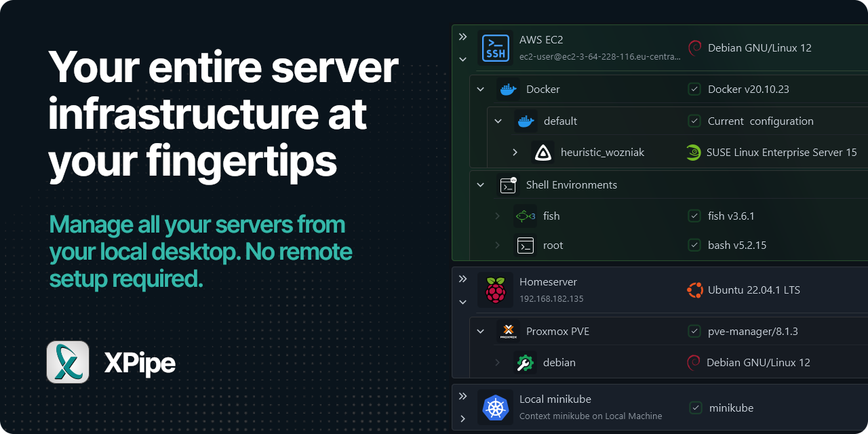Collapse the Shell Environments group

pyautogui.click(x=480, y=184)
